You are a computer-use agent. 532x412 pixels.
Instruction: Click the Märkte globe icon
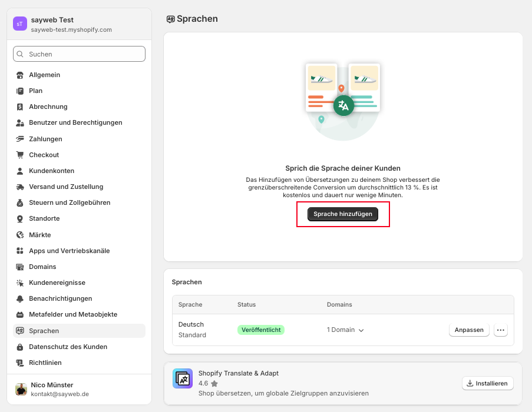coord(20,235)
